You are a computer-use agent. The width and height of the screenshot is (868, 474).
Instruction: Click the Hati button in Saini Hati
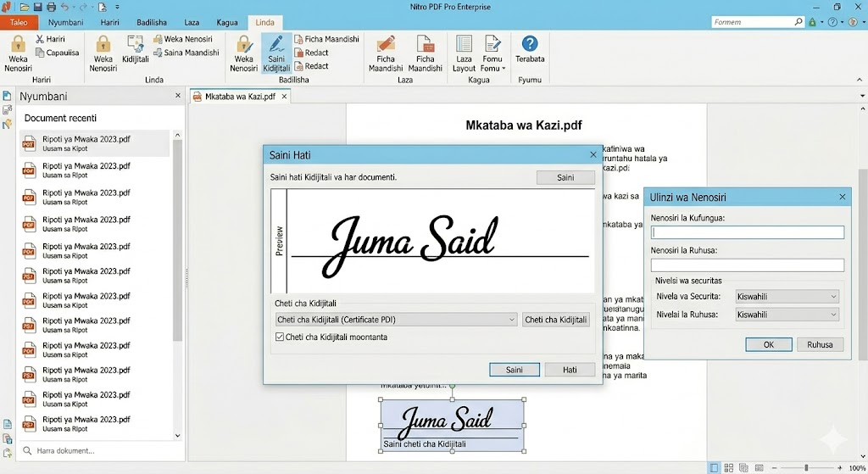(570, 370)
